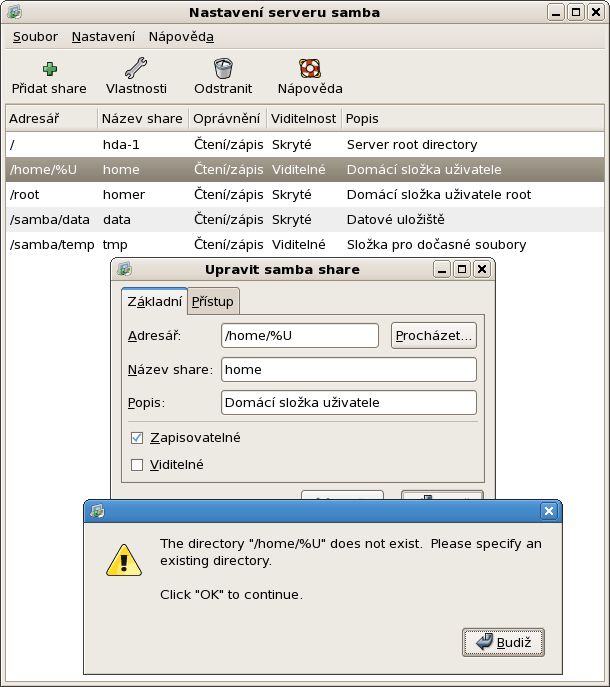The width and height of the screenshot is (610, 687).
Task: Click the main window's title bar app icon
Action: (14, 12)
